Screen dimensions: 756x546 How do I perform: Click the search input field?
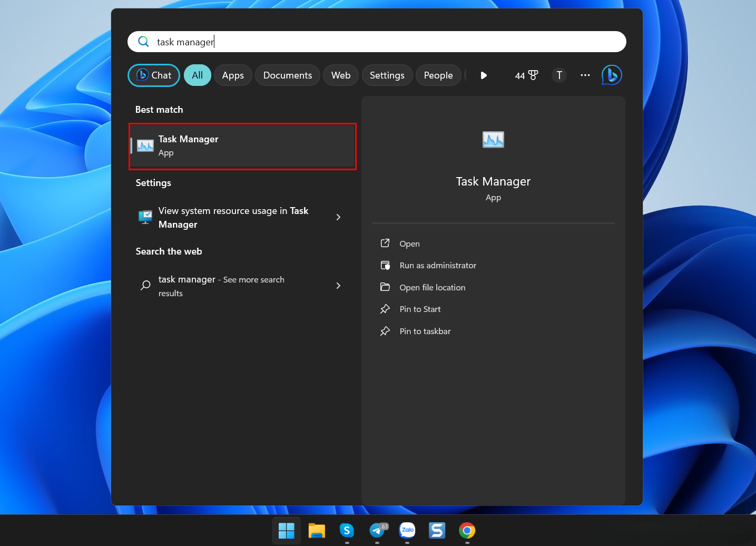369,41
